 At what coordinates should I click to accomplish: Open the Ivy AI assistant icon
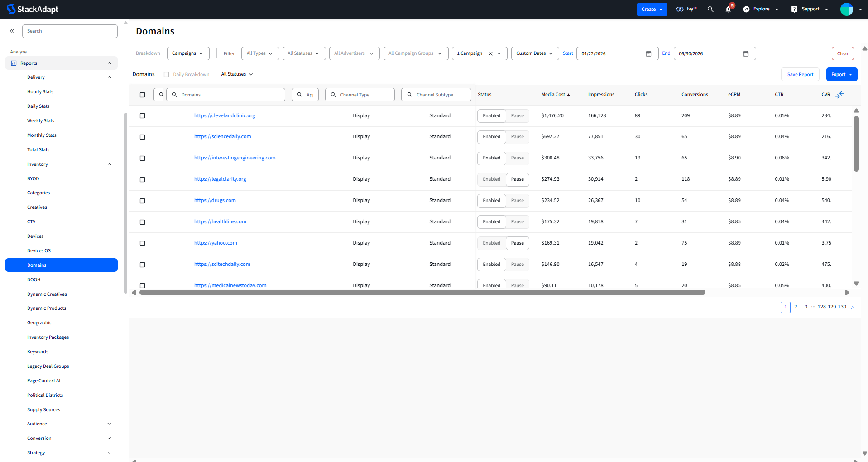680,9
